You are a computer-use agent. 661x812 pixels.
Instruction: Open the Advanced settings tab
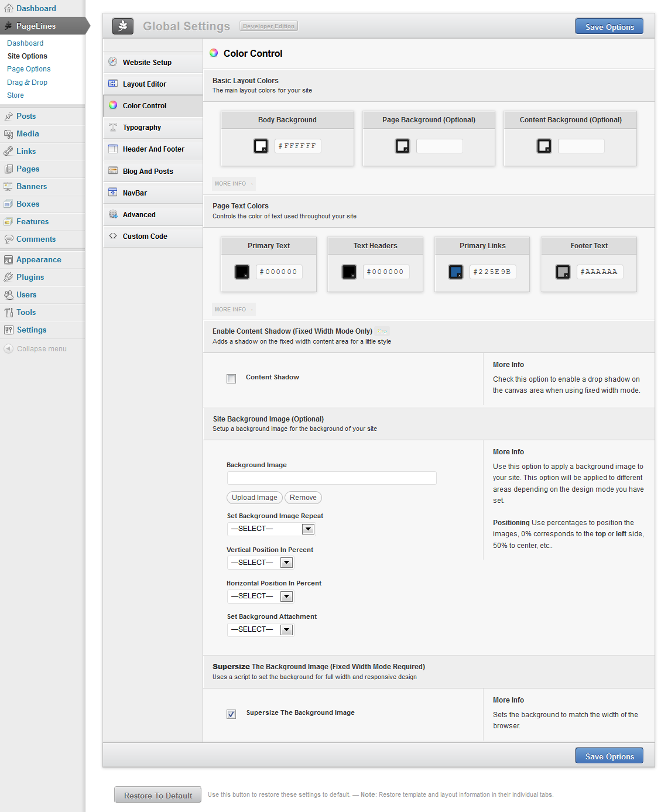[139, 215]
